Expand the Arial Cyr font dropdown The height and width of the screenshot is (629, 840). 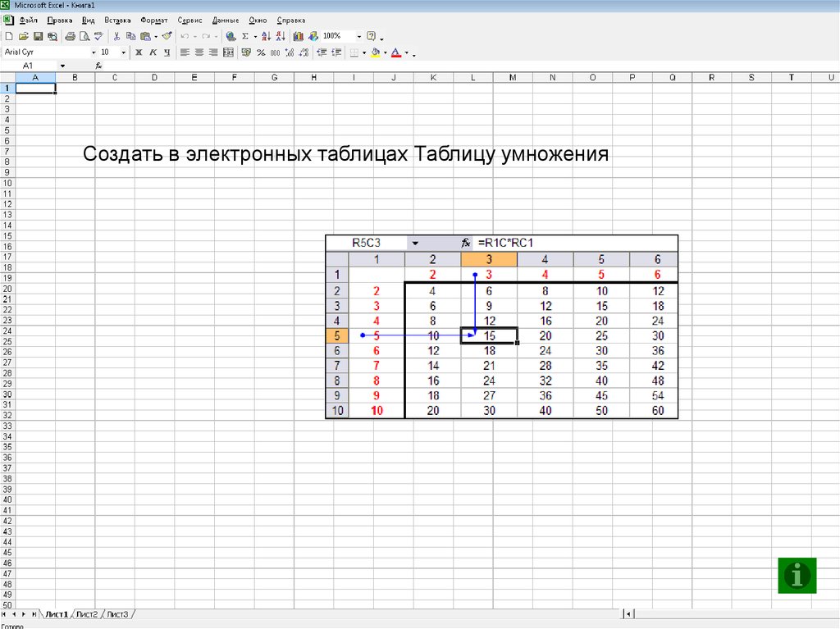[93, 52]
